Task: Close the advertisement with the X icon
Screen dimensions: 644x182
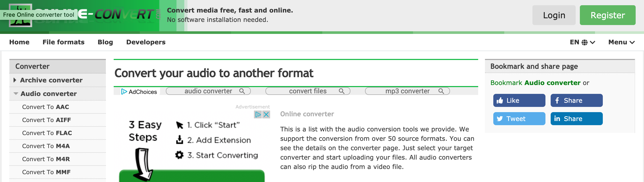Action: coord(266,114)
